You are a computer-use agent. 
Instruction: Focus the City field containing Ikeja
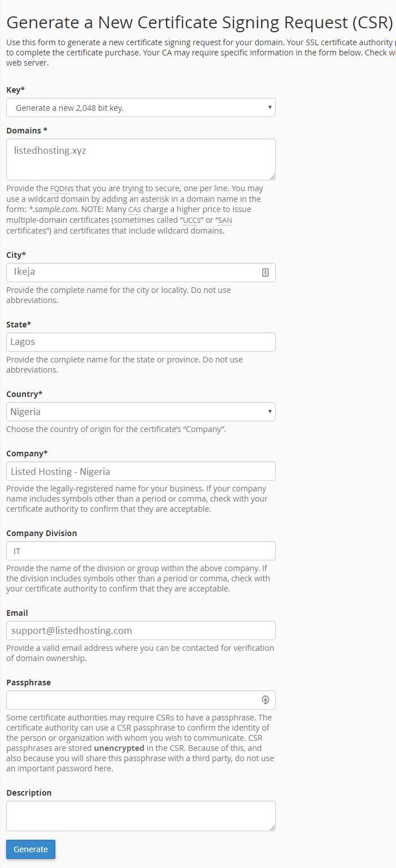(141, 273)
